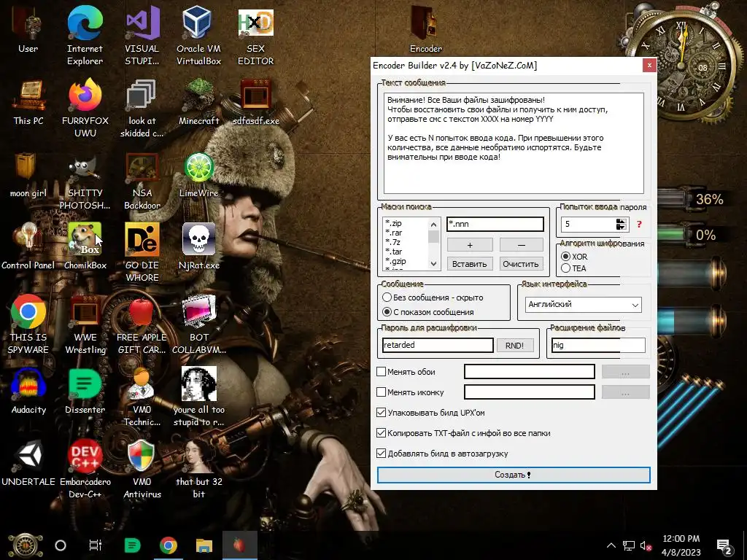Uncheck 'Копировать TXT-файл с инфой' checkbox
This screenshot has width=747, height=560.
pyautogui.click(x=381, y=433)
